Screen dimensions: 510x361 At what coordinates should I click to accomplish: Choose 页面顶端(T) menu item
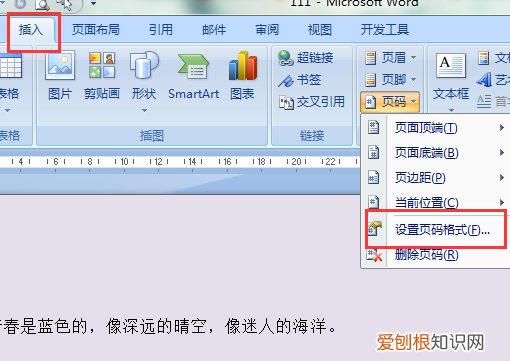pos(436,128)
